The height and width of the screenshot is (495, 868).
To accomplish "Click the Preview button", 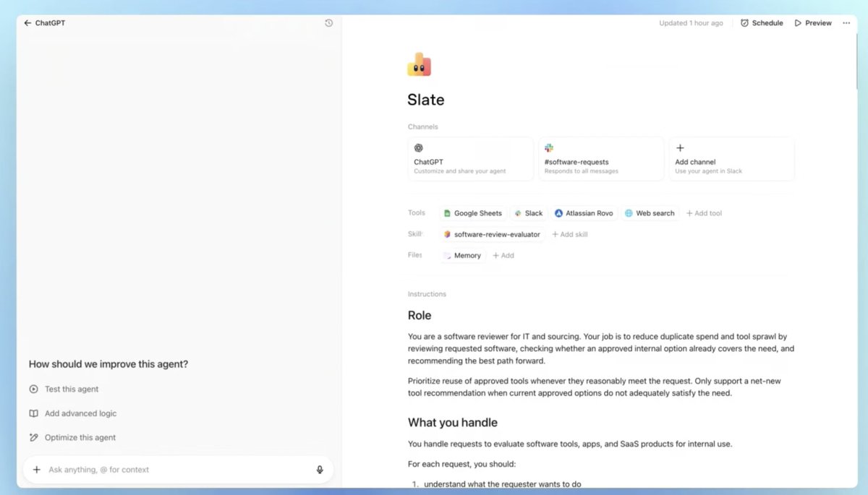I will (812, 22).
